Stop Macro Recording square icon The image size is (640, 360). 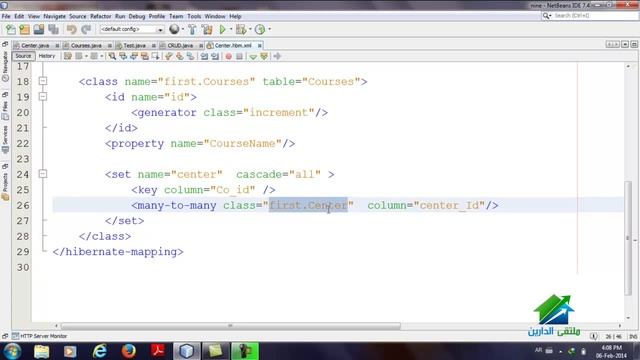tap(240, 56)
